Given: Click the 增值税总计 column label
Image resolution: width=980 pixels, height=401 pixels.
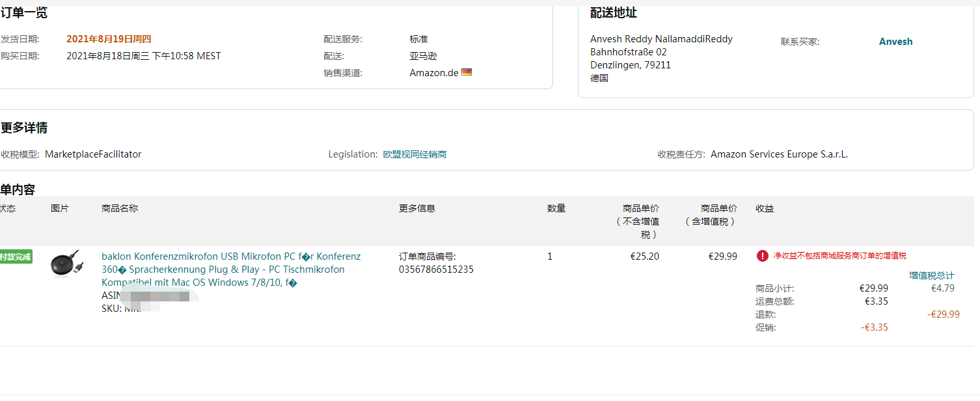Looking at the screenshot, I should coord(932,275).
